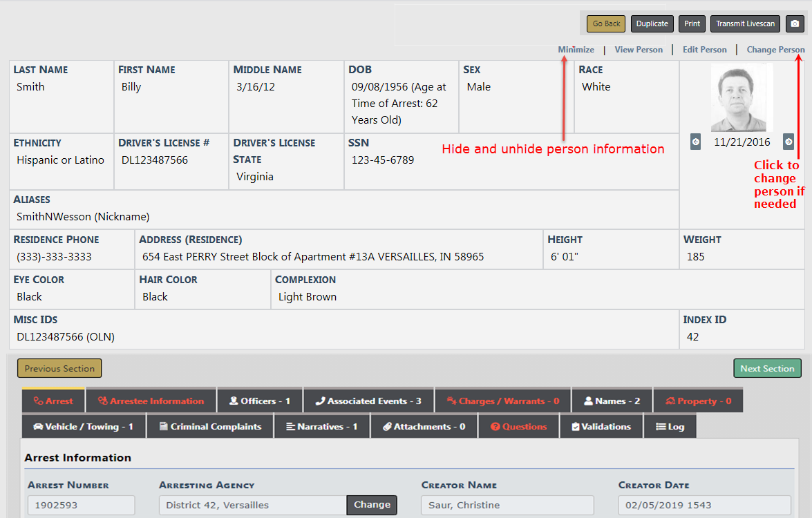Click the View Person link

pyautogui.click(x=639, y=50)
